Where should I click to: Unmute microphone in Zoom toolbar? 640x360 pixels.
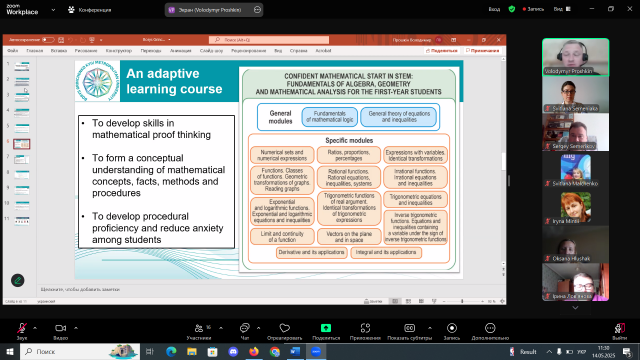coord(22,328)
